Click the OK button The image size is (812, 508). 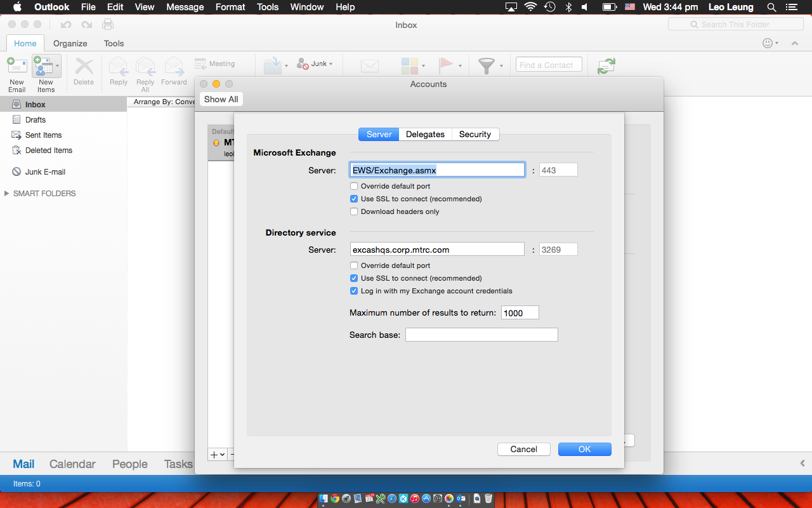[x=585, y=449]
